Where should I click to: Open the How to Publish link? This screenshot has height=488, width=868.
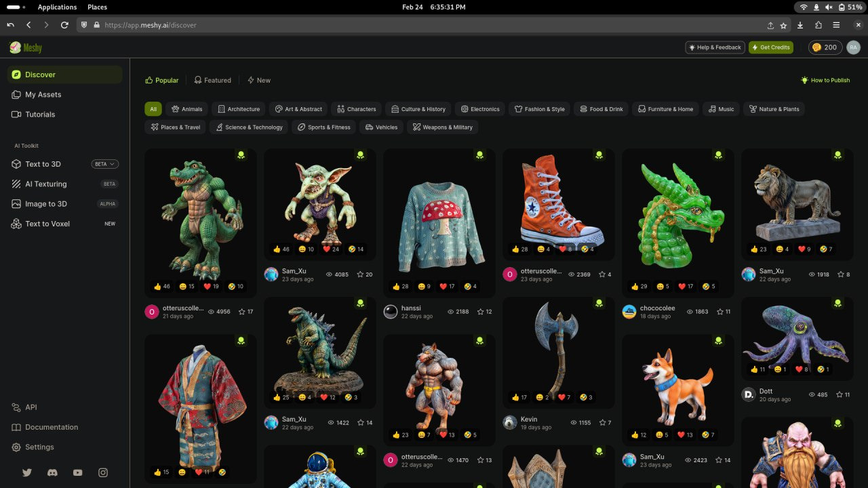click(x=825, y=80)
